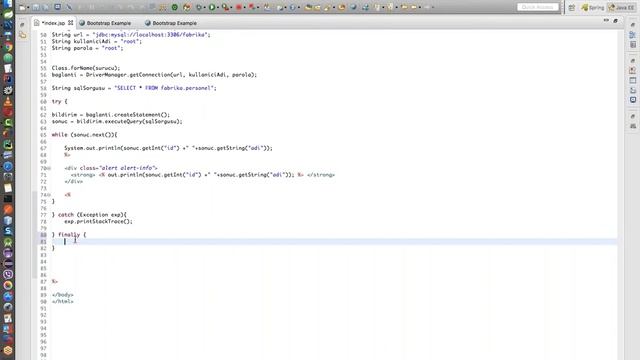Click the Save All toolbar icon
The image size is (640, 360).
[x=46, y=7]
